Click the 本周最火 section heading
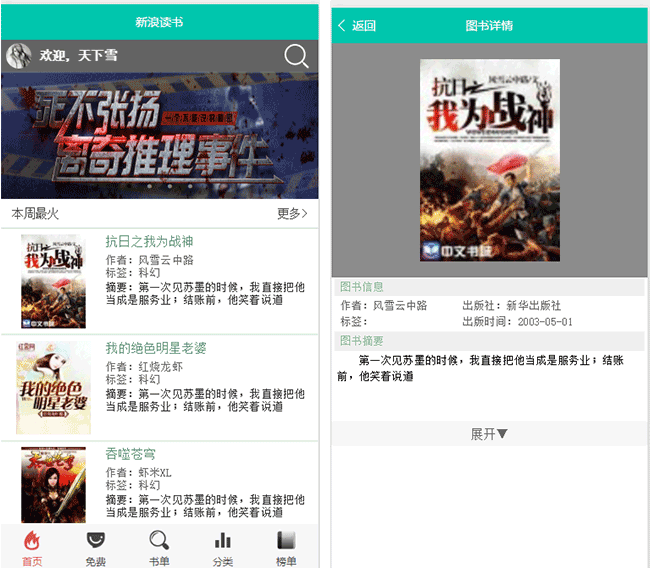The image size is (650, 568). tap(35, 214)
